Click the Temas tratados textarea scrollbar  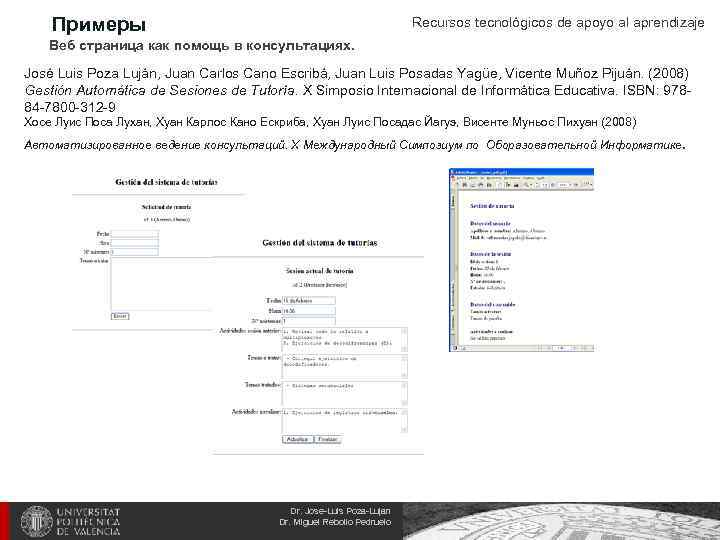click(404, 394)
